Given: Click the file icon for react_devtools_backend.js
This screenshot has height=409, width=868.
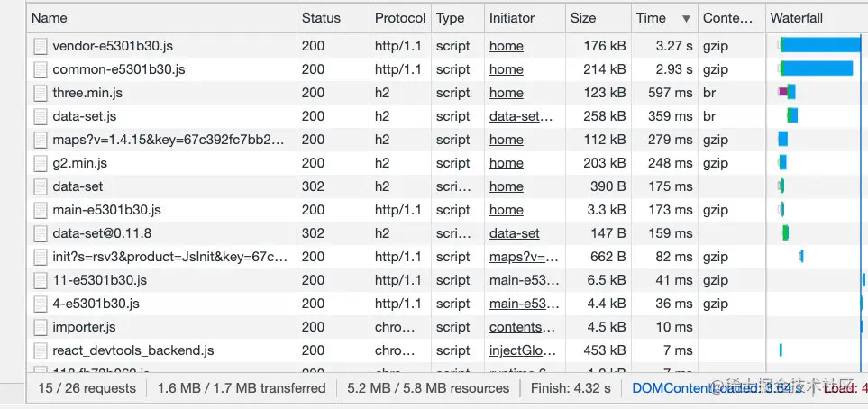Looking at the screenshot, I should [x=40, y=350].
